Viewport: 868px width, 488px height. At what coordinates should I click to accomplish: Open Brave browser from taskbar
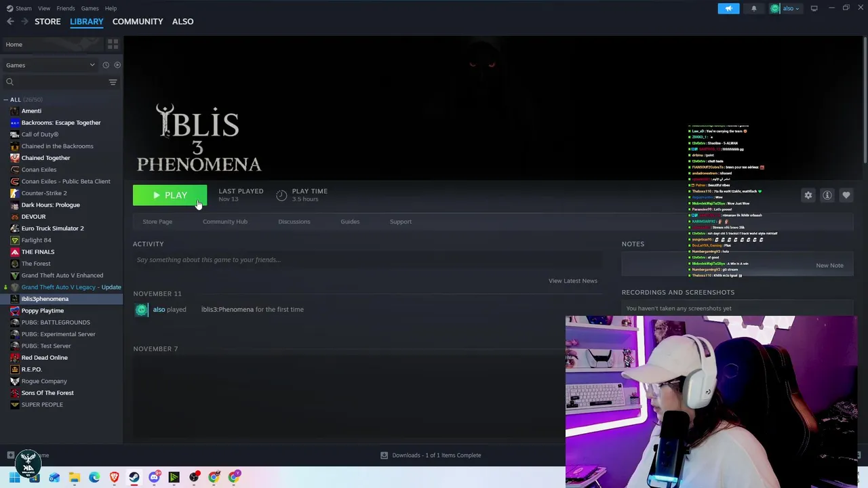click(x=114, y=477)
